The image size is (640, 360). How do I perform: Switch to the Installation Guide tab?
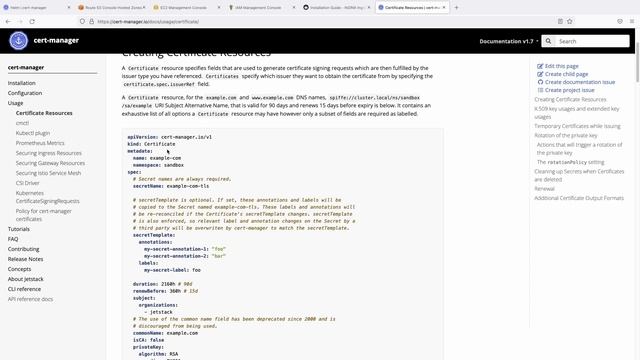click(x=337, y=7)
